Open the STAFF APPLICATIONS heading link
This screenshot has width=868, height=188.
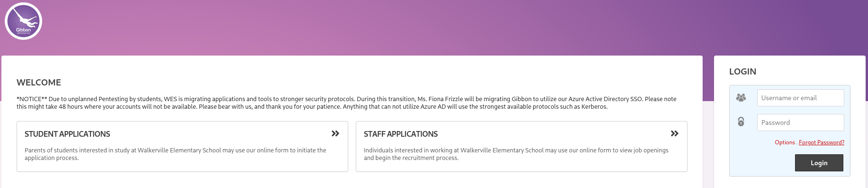[401, 134]
